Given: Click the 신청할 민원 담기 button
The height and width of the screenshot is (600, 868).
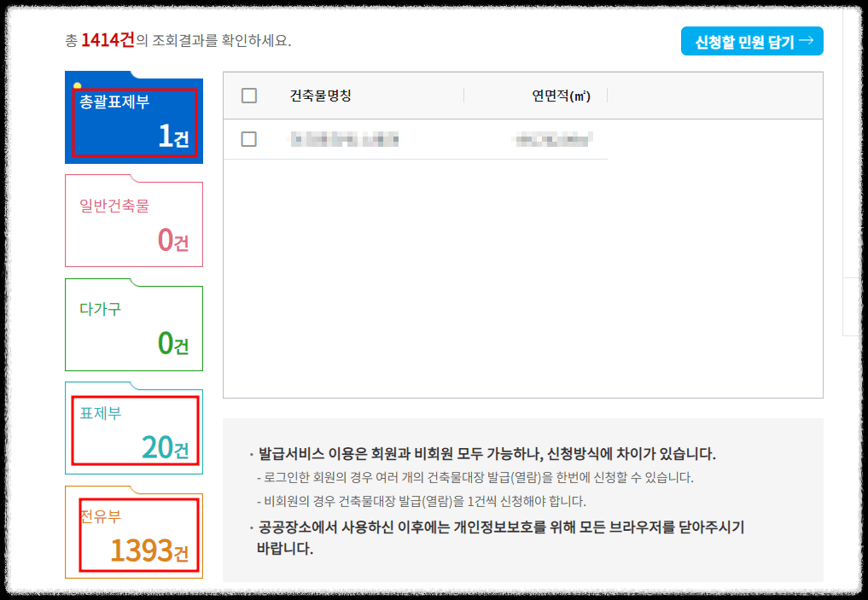Looking at the screenshot, I should click(751, 40).
